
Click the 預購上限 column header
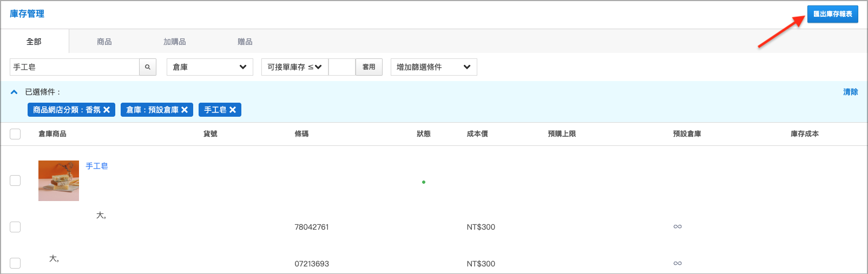pos(562,134)
